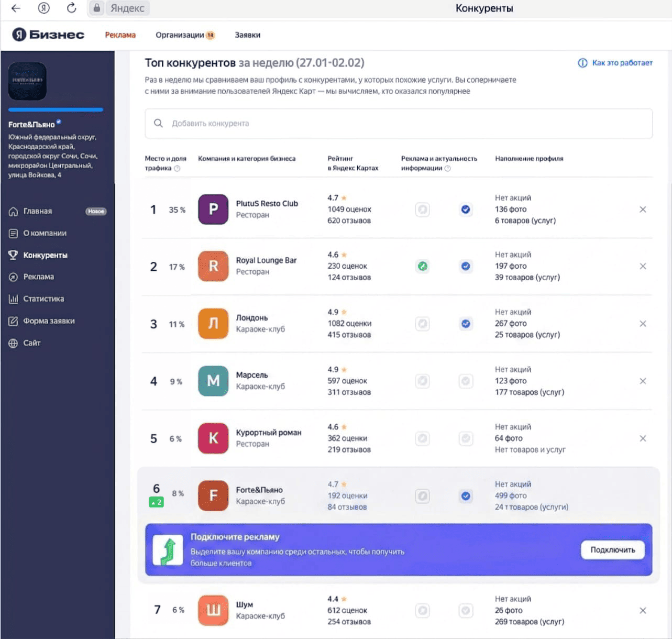Click grey verification badge for Марсель
672x639 pixels.
point(466,381)
